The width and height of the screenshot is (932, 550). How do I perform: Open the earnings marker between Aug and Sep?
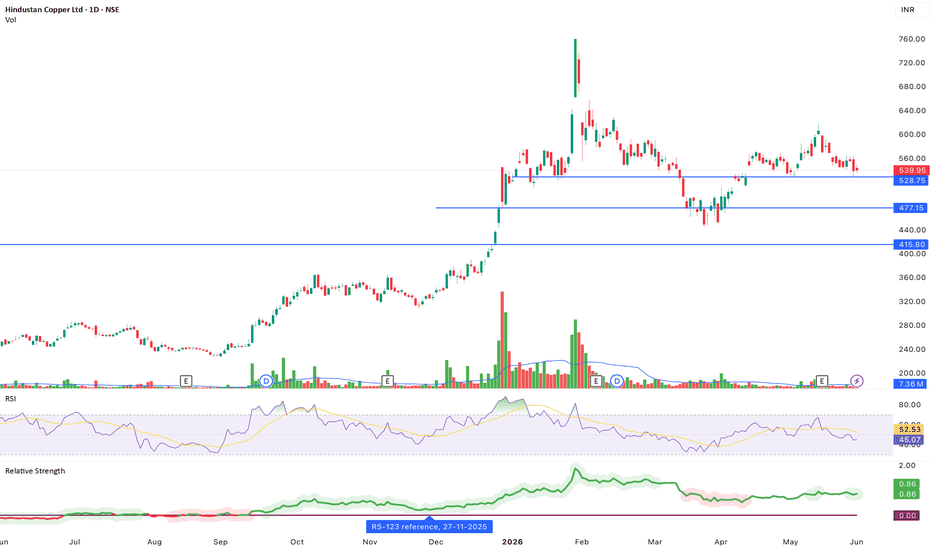186,381
